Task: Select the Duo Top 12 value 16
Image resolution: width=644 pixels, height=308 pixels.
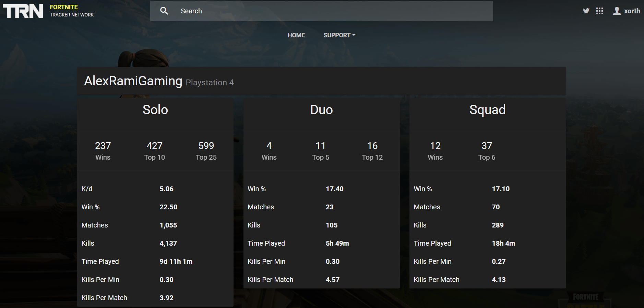Action: point(372,146)
